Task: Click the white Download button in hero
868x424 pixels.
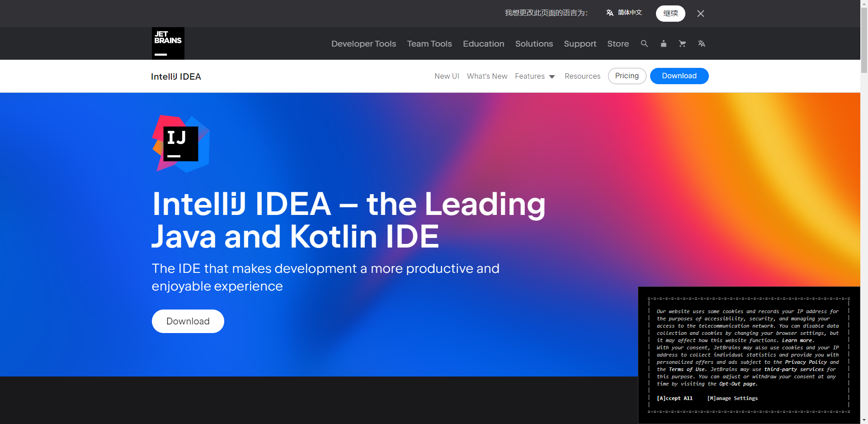Action: 188,321
